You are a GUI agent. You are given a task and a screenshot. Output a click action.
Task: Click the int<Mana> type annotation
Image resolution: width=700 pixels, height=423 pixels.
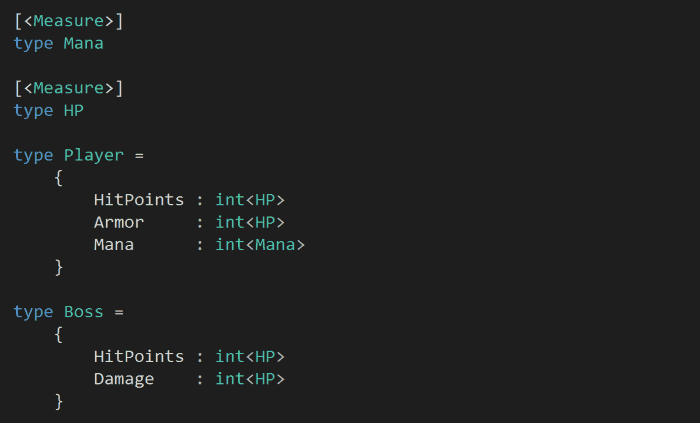point(260,244)
